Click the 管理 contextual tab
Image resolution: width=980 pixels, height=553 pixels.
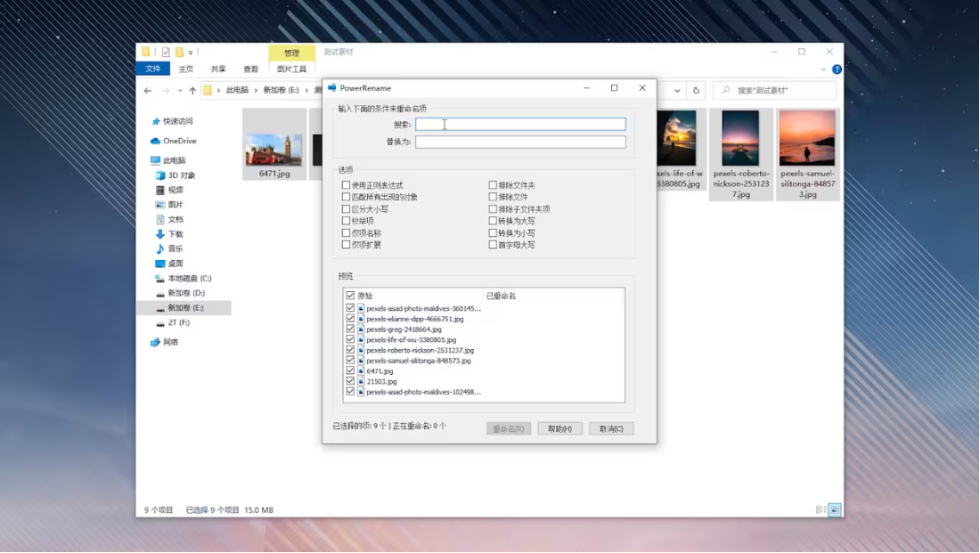(292, 53)
